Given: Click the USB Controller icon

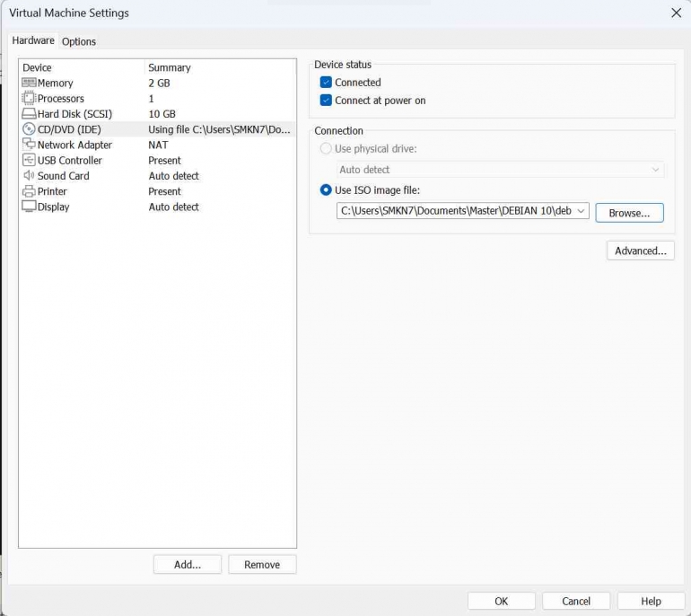Looking at the screenshot, I should click(29, 161).
